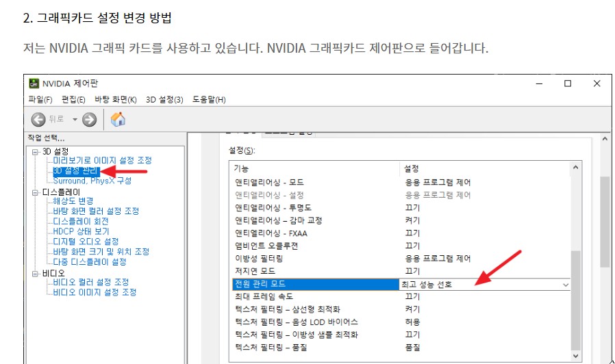Viewport: 615px width, 364px height.
Task: Open HDCP 상태 보기
Action: (x=81, y=231)
